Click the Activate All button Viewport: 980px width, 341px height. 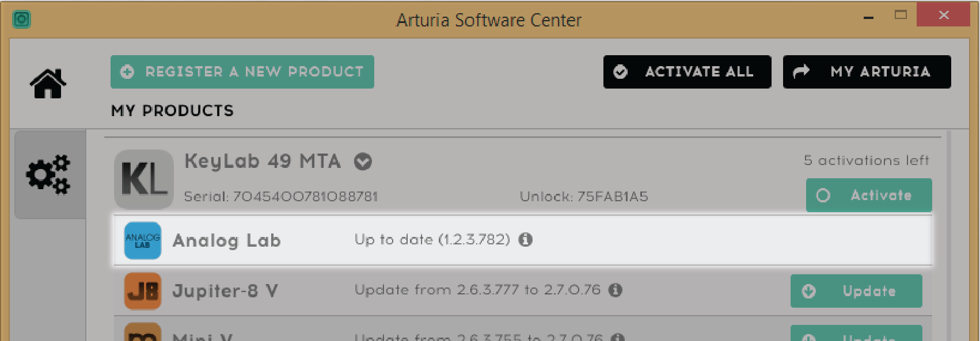[x=687, y=72]
